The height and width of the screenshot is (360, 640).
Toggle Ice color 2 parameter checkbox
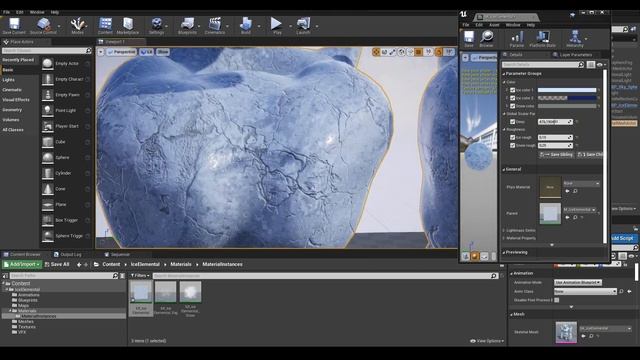coord(512,98)
